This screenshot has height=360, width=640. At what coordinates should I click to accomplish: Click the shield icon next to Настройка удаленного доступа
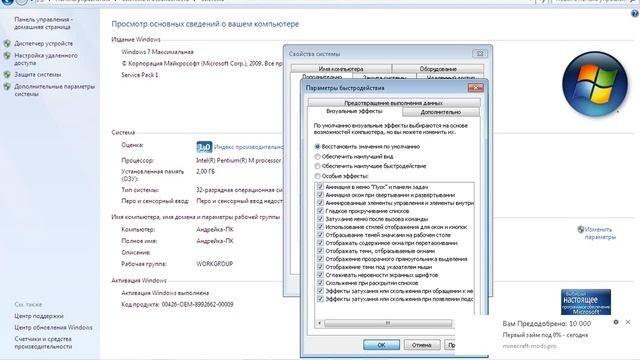point(7,56)
